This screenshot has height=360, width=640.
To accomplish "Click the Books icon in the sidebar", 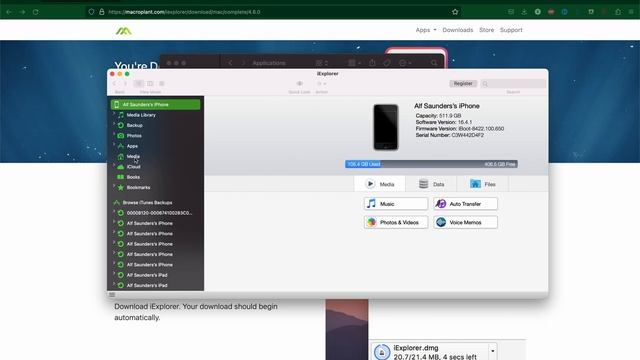I will [121, 177].
